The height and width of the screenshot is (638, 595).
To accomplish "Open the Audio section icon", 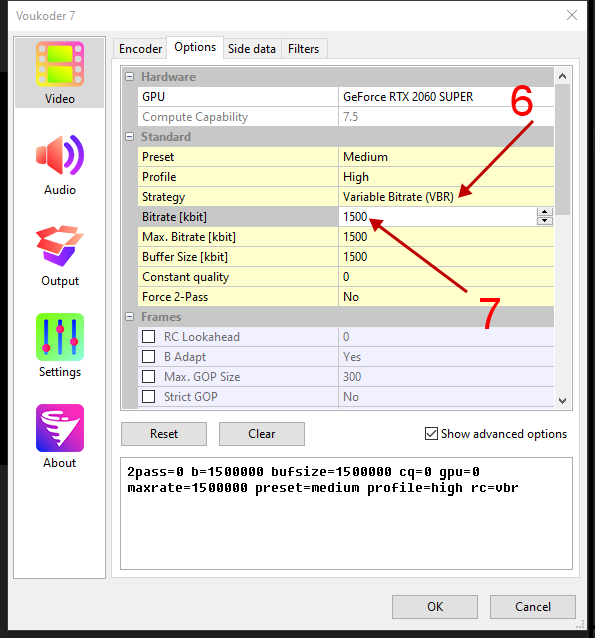I will point(60,155).
